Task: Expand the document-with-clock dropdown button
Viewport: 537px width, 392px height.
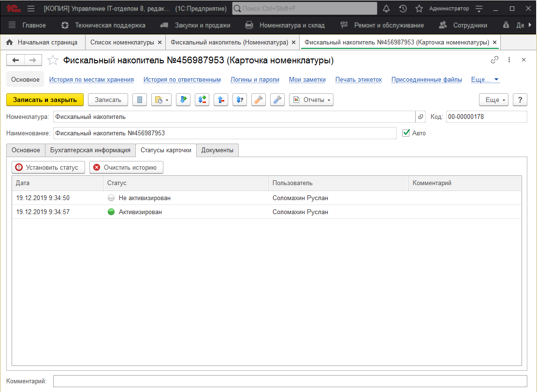Action: click(x=161, y=100)
